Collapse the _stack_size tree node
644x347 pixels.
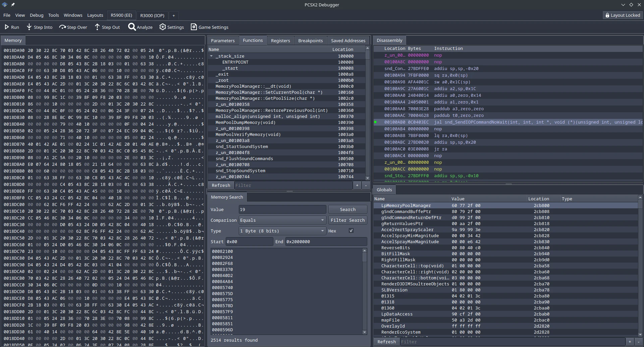pos(211,56)
